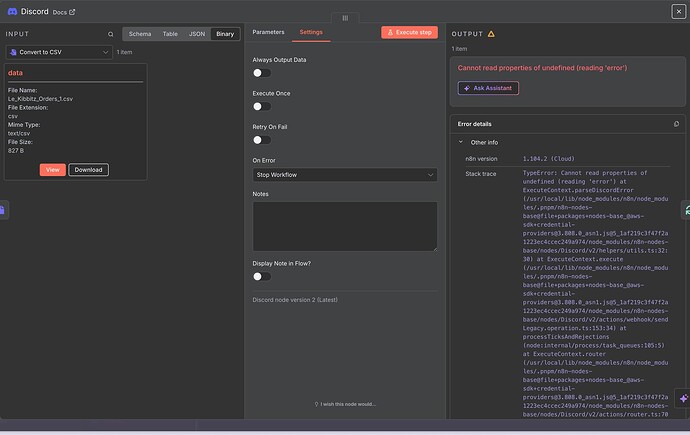Click the search icon in Input panel

[x=111, y=33]
